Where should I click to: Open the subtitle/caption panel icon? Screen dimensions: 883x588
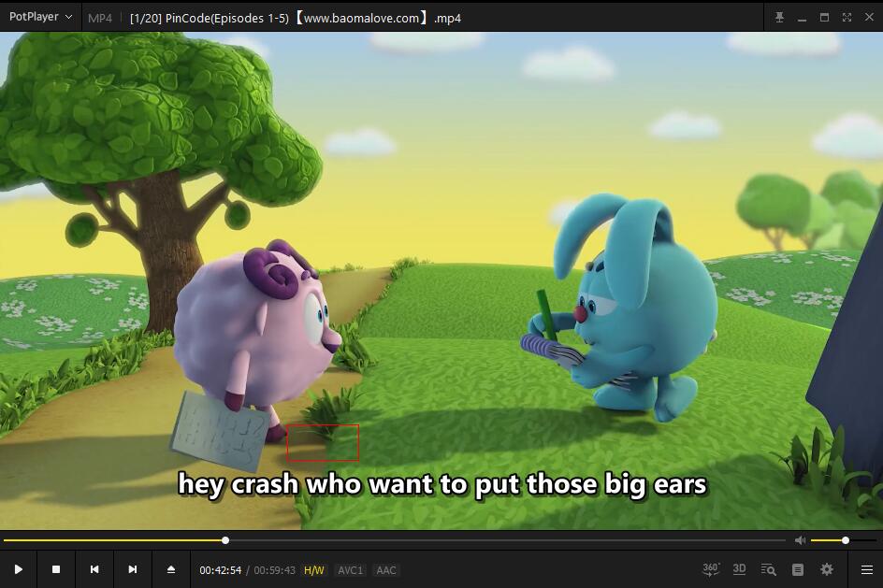point(797,569)
